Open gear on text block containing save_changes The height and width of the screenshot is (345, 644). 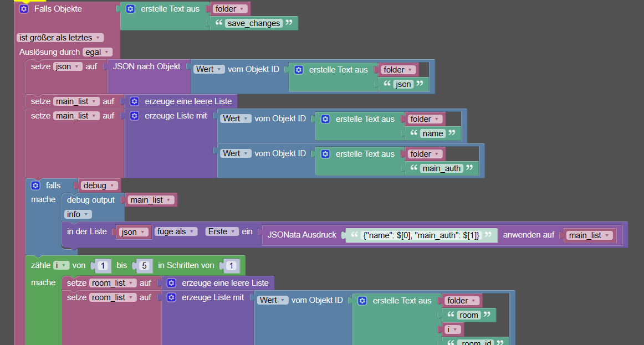[130, 9]
